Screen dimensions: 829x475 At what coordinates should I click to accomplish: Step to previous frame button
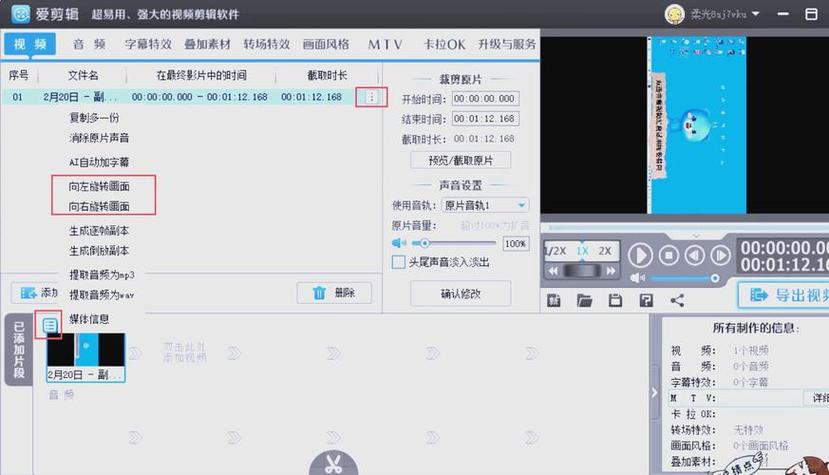(695, 255)
